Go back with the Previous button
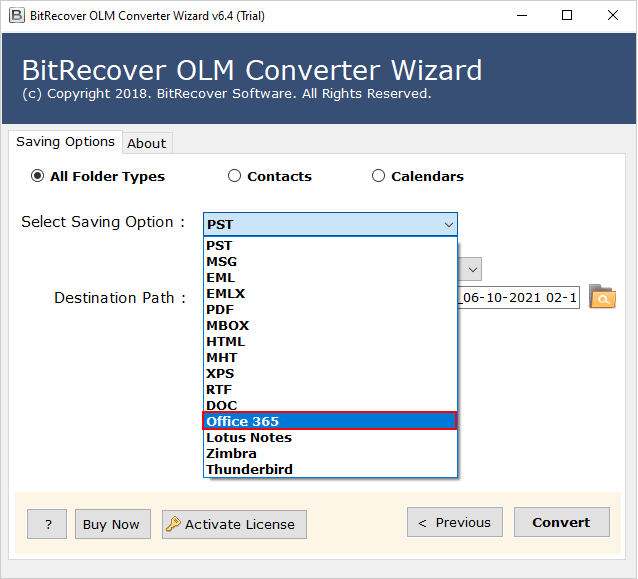 pyautogui.click(x=454, y=522)
